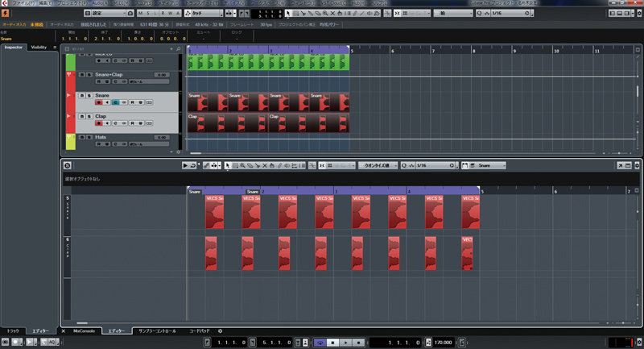Click the Stop button in transport bar
This screenshot has width=644, height=349.
coord(332,342)
